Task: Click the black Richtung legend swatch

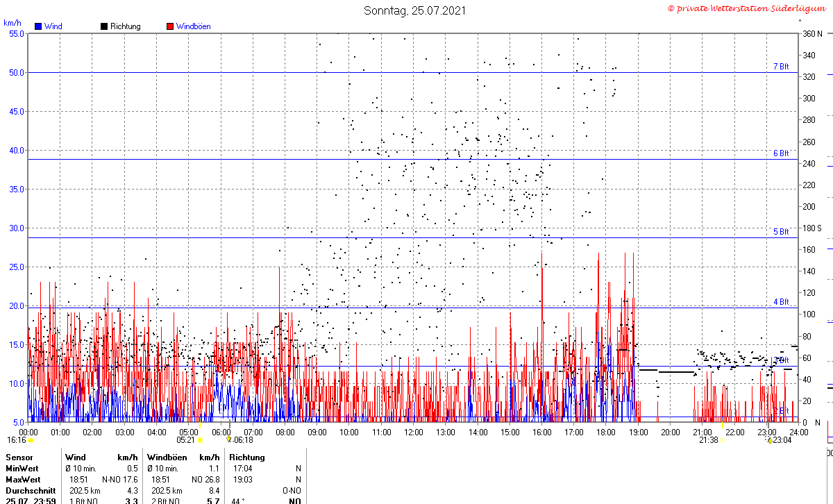Action: pos(104,26)
